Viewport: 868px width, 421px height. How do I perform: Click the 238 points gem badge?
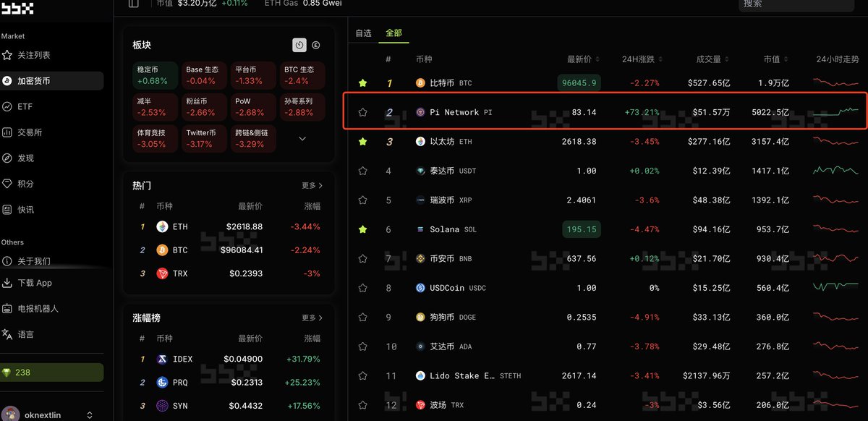pos(52,373)
